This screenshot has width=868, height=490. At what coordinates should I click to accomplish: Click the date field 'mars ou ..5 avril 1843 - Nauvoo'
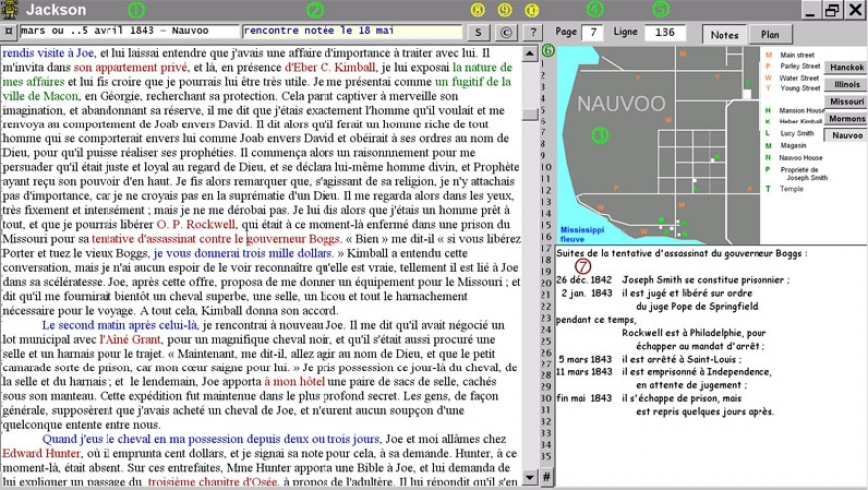(x=129, y=31)
